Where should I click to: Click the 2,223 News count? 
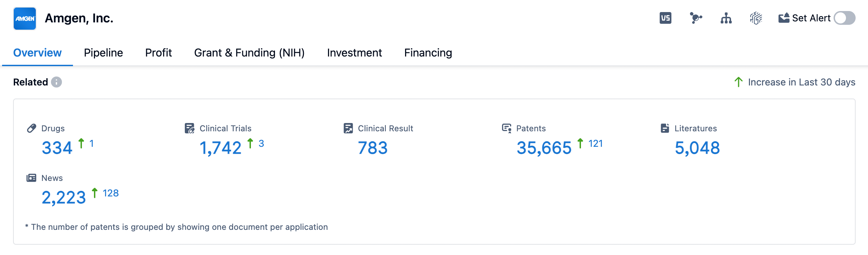tap(64, 197)
